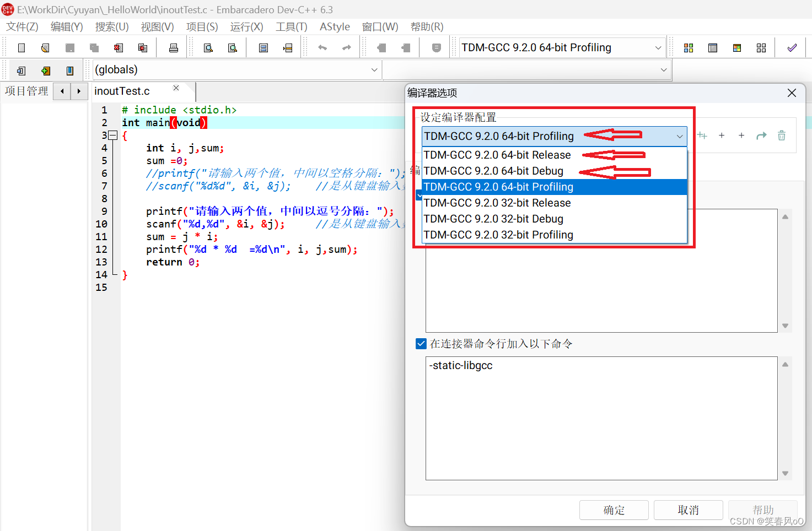Click the Save All toolbar icon
The image size is (812, 531).
[x=94, y=48]
